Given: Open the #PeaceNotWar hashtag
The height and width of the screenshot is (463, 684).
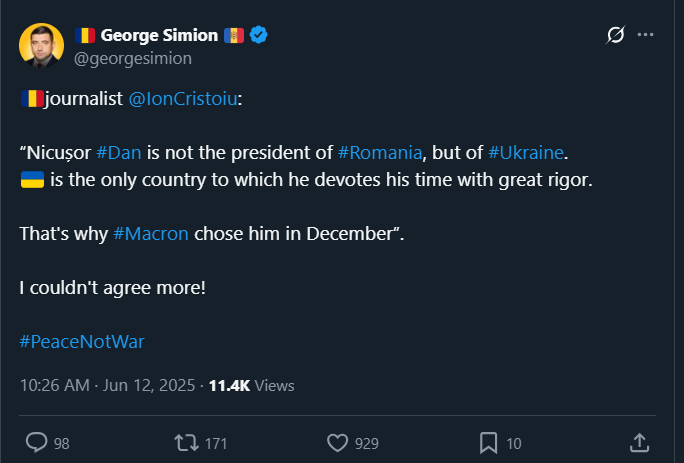Looking at the screenshot, I should pos(82,341).
